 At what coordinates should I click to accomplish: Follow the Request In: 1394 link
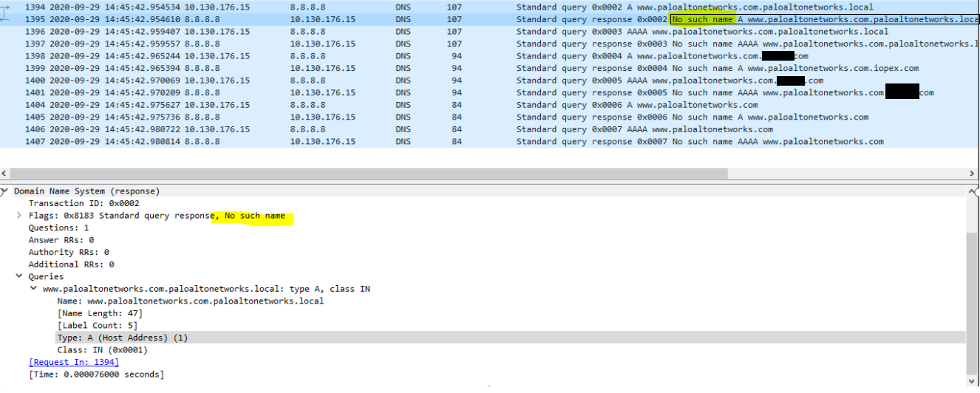tap(73, 362)
